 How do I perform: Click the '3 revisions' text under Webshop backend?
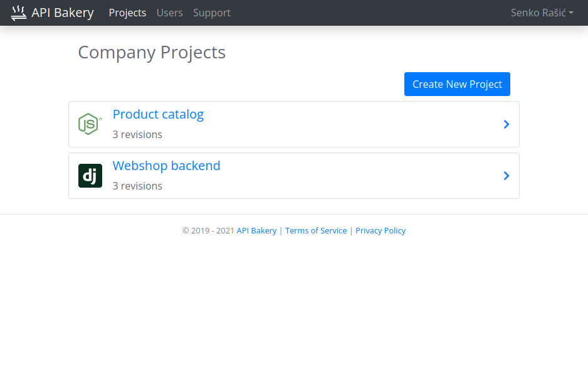click(137, 186)
